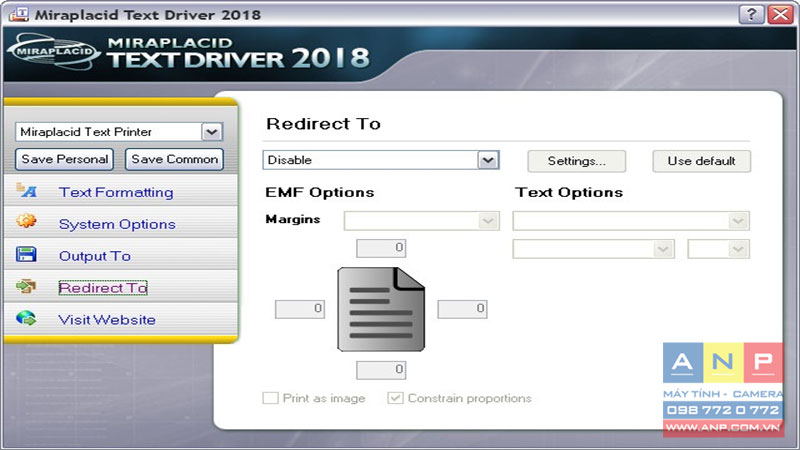This screenshot has height=450, width=800.
Task: Click the document page preview icon
Action: [381, 309]
